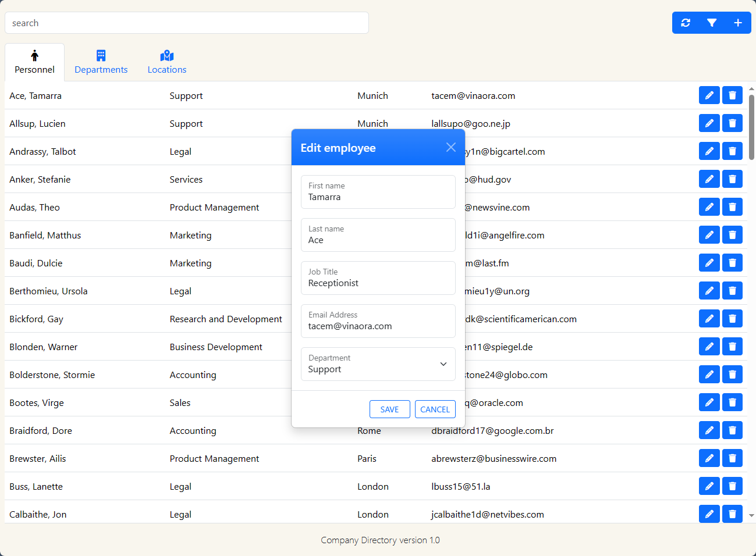This screenshot has height=556, width=756.
Task: Click pencil icon for Ailis Brewster row
Action: [x=709, y=458]
